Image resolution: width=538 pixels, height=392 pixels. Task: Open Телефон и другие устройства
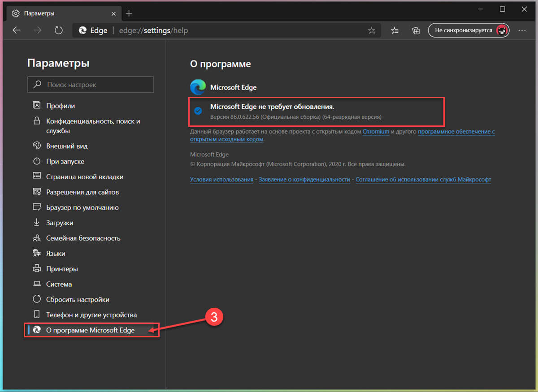(91, 314)
